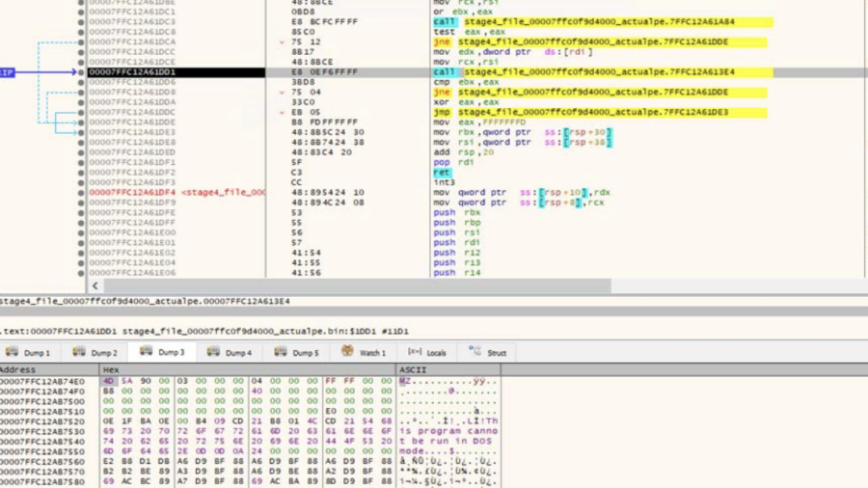Select the jmp to 7FFC12A61DE3 instruction
The width and height of the screenshot is (868, 488).
pos(600,112)
